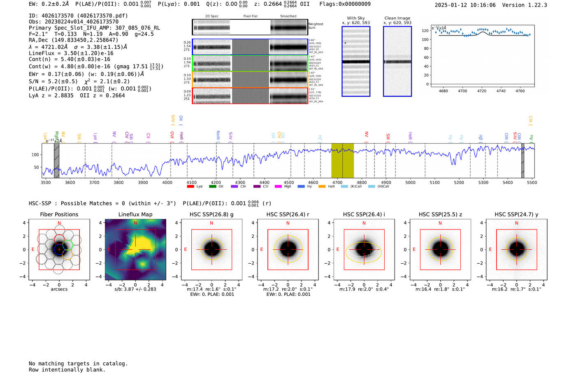Click the '2025-01-12 10:16:06' timestamp
The image size is (576, 392).
pyautogui.click(x=465, y=5)
